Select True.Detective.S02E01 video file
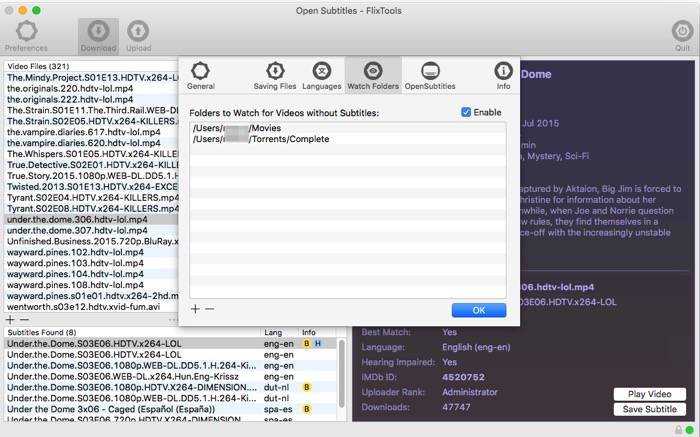The image size is (700, 437). (92, 165)
